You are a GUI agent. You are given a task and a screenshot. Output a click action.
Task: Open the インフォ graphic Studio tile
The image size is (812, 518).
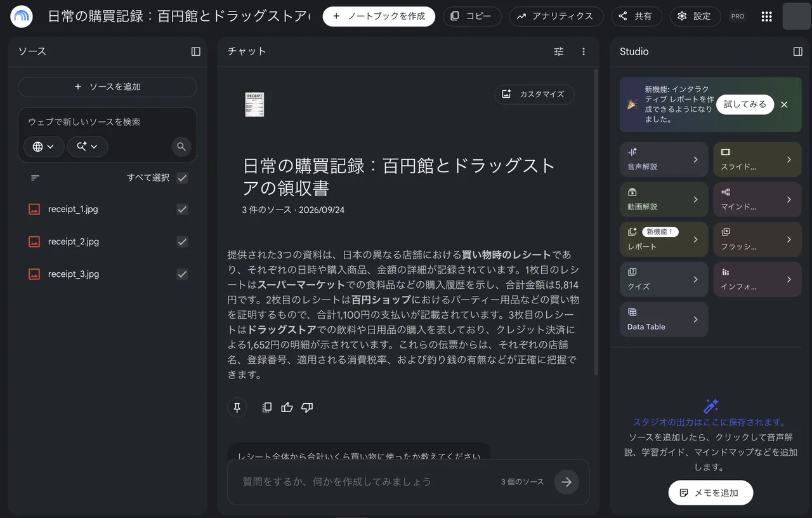click(x=757, y=279)
